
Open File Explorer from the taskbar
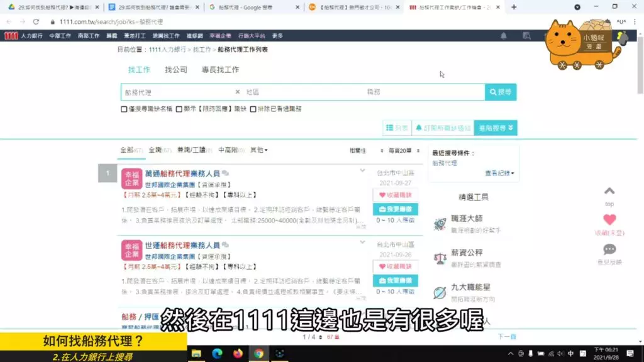(x=196, y=353)
